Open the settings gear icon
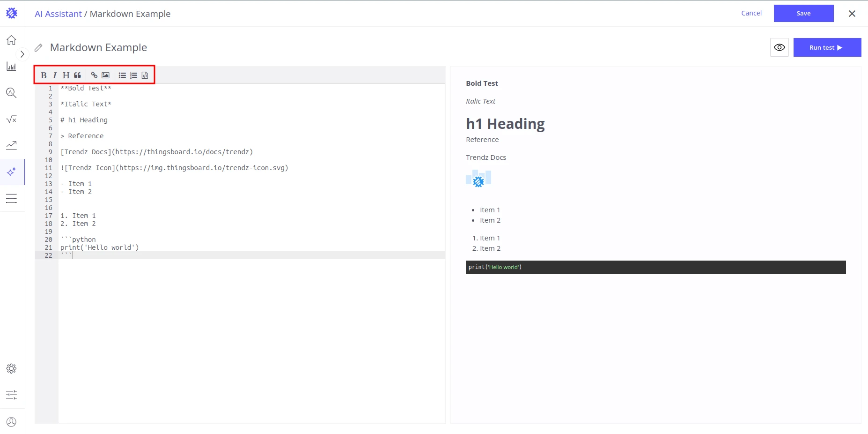 pos(12,368)
